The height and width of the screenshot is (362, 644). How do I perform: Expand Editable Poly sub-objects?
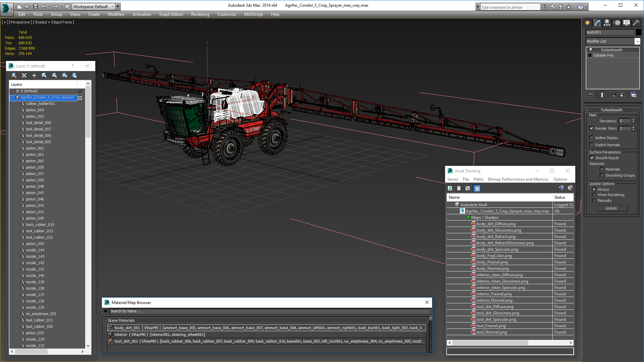click(x=590, y=55)
